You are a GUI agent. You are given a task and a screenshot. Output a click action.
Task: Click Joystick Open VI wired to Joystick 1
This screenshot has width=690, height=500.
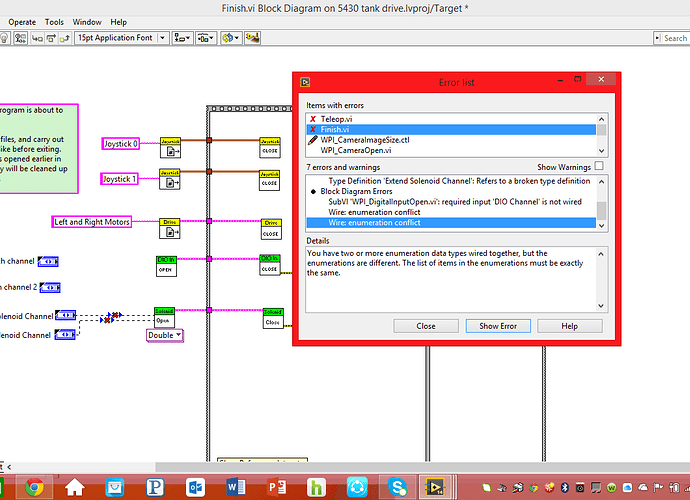click(x=170, y=179)
